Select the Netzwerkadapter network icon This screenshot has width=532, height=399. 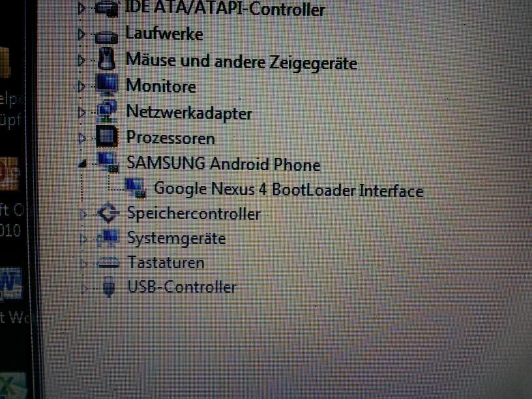(107, 111)
